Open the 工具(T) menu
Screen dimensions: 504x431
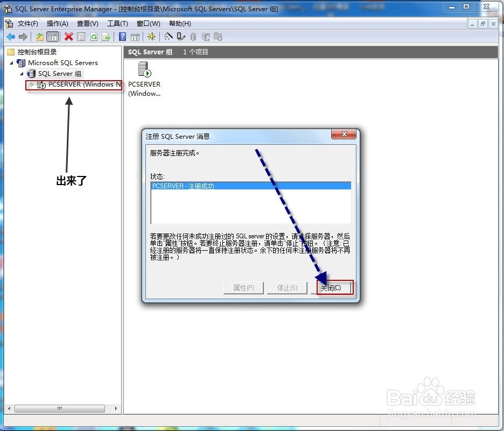click(117, 24)
